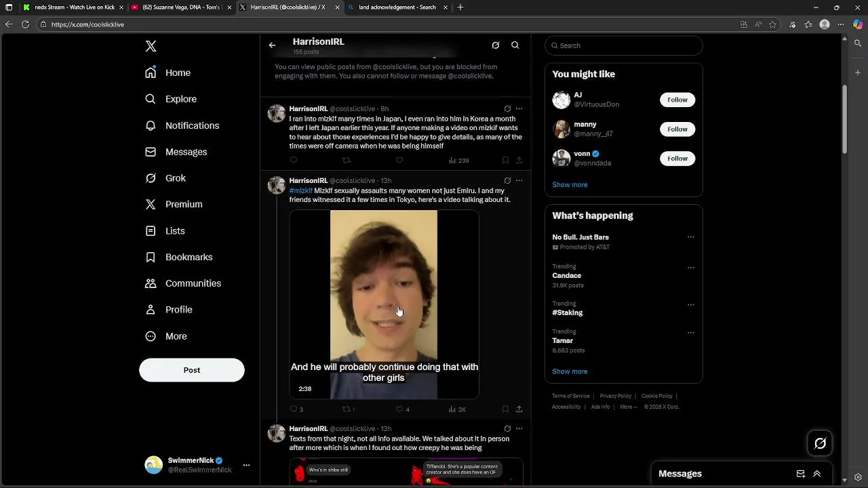Focus the X Search input field

pyautogui.click(x=624, y=45)
